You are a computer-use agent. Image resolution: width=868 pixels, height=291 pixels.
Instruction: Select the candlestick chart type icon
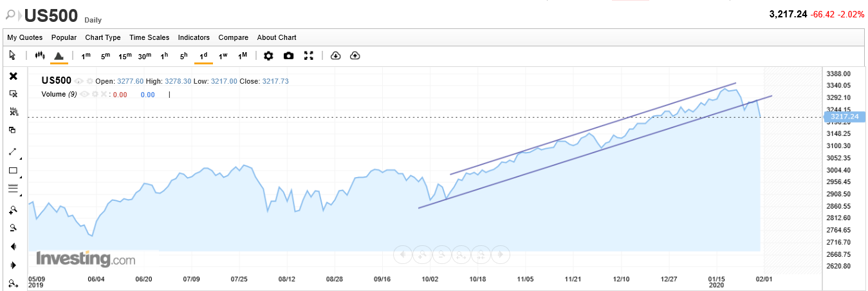pos(39,56)
